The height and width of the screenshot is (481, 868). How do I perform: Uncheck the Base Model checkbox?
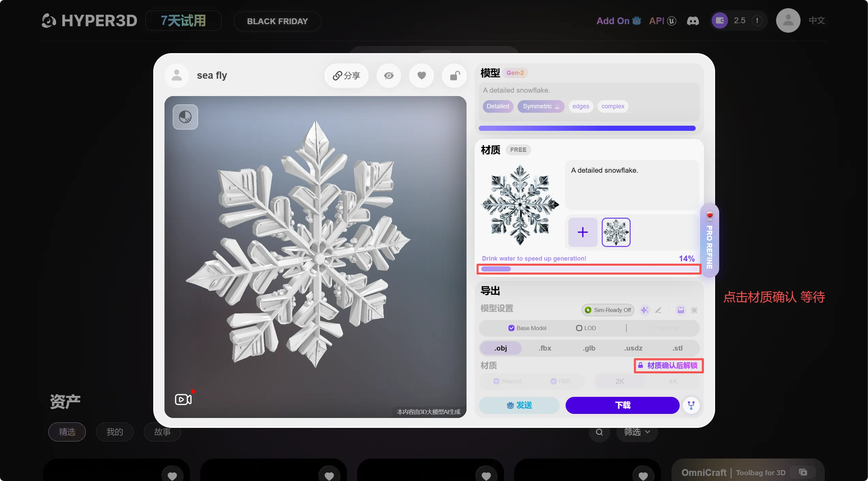(x=511, y=328)
